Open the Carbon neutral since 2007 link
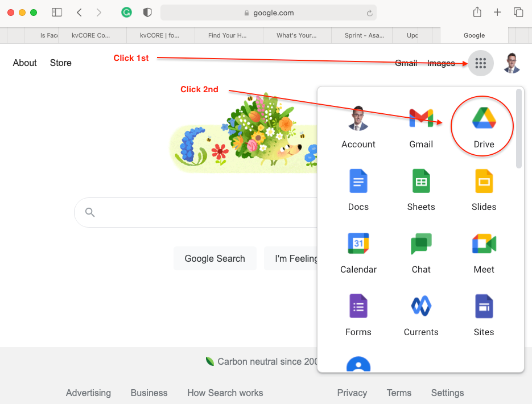The image size is (532, 404). click(x=261, y=361)
